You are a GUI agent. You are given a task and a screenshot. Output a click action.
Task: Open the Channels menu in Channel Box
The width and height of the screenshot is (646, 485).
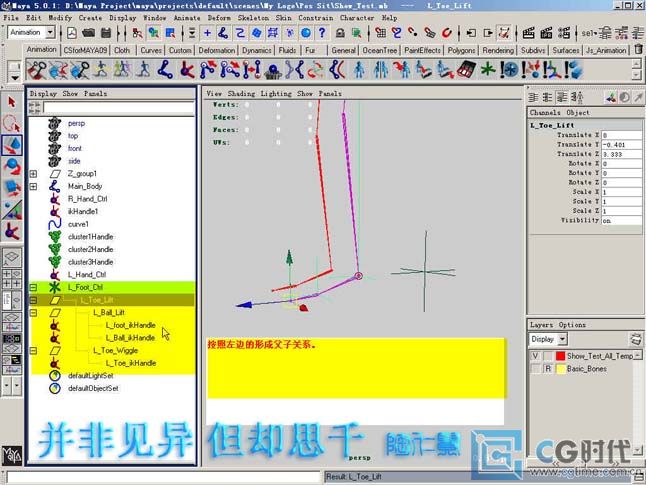tap(545, 112)
